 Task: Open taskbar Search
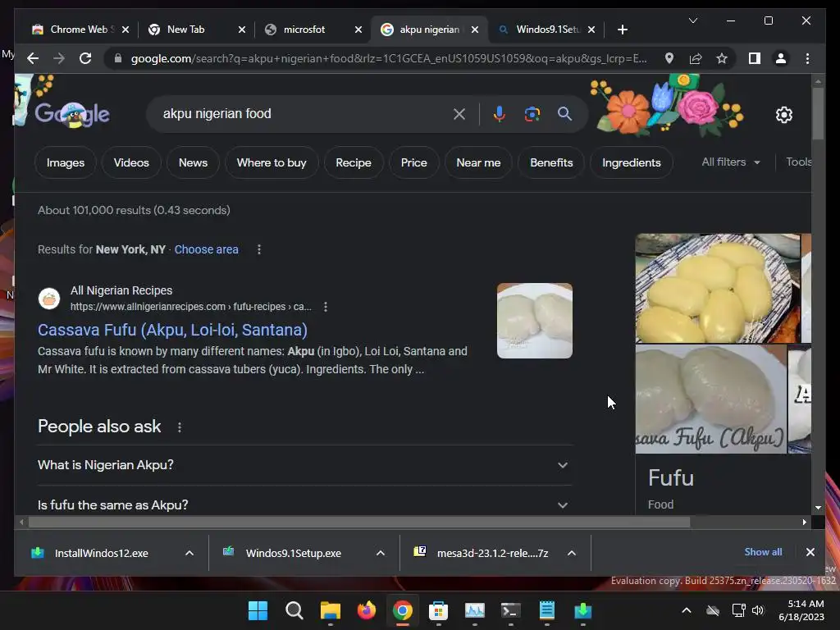[x=294, y=610]
